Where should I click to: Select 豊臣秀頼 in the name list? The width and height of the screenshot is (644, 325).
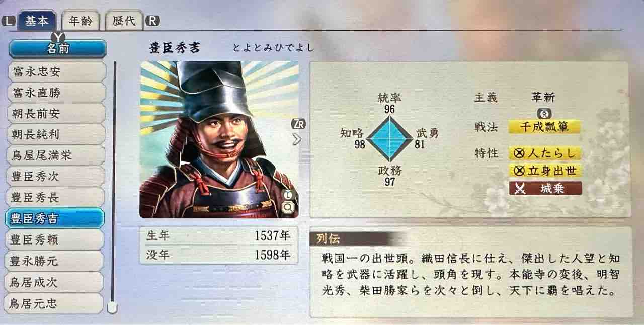(56, 239)
